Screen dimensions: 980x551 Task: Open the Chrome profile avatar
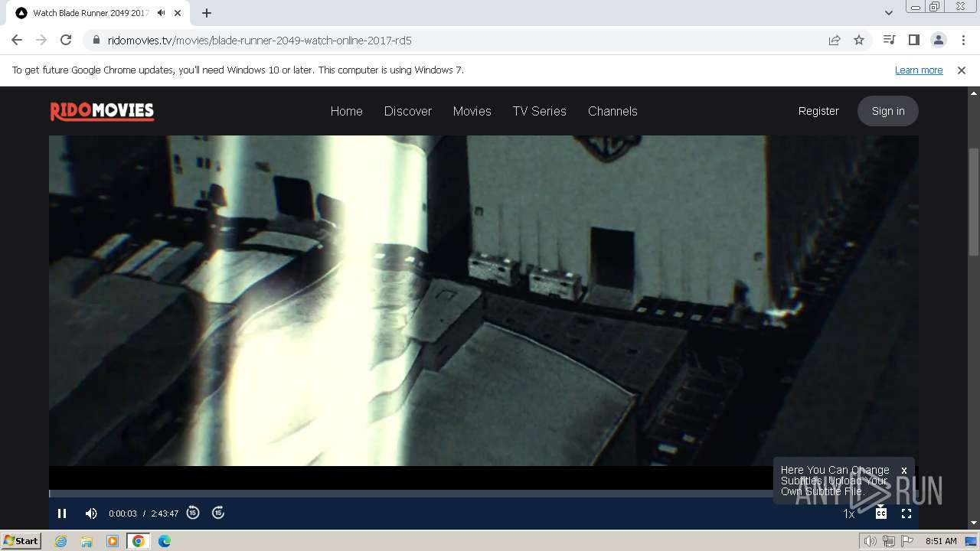pos(938,40)
